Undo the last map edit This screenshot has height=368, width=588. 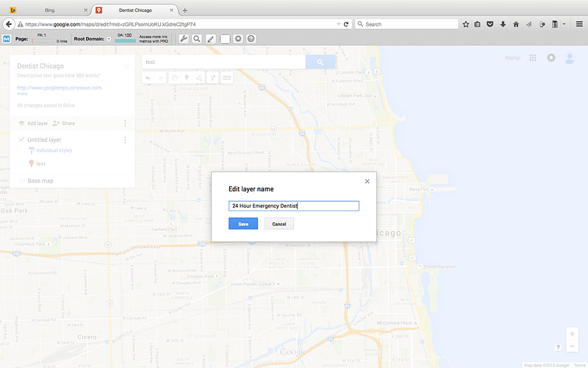[148, 78]
